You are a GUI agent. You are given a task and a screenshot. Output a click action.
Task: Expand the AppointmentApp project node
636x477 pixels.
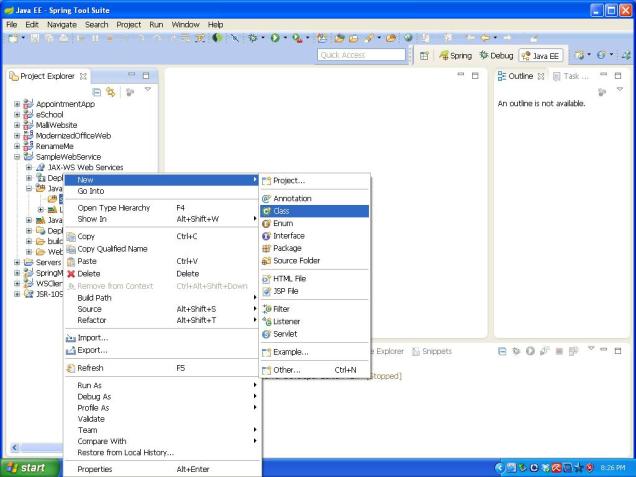pos(17,103)
